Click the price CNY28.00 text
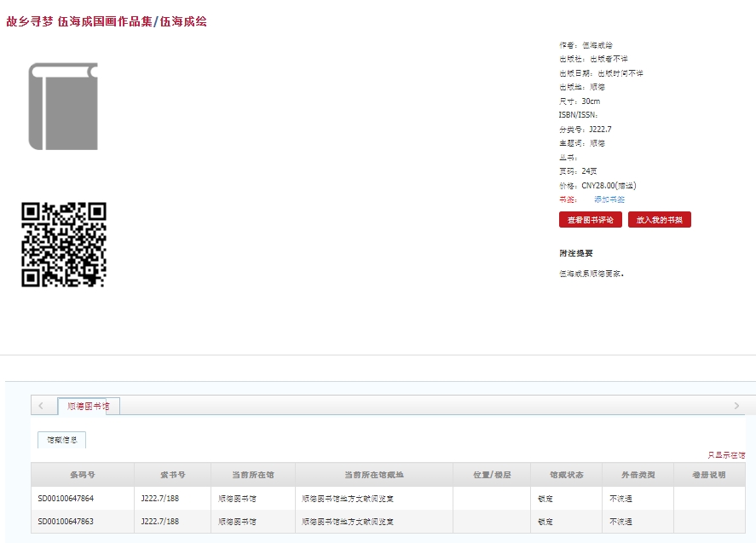The height and width of the screenshot is (543, 756). click(x=597, y=186)
